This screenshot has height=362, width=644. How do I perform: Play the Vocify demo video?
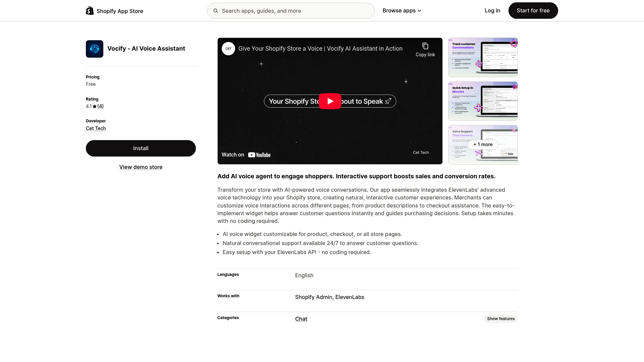click(330, 101)
